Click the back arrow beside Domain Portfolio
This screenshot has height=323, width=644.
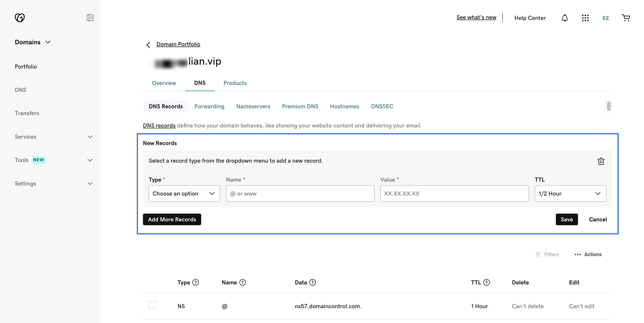click(148, 45)
